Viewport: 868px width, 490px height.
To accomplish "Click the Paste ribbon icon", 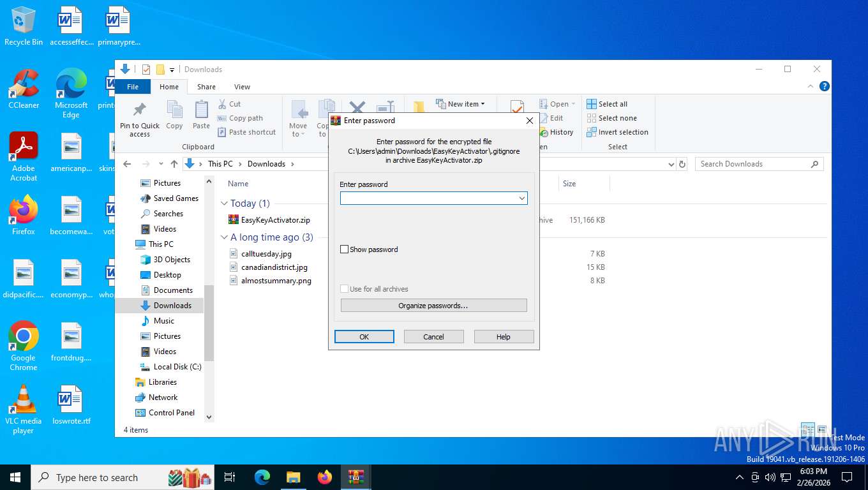I will click(x=201, y=115).
